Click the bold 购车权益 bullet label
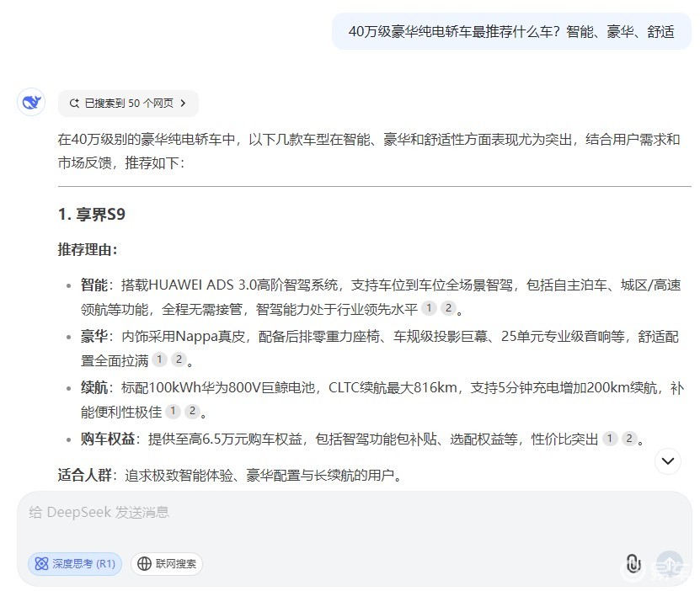This screenshot has height=591, width=700. click(108, 439)
